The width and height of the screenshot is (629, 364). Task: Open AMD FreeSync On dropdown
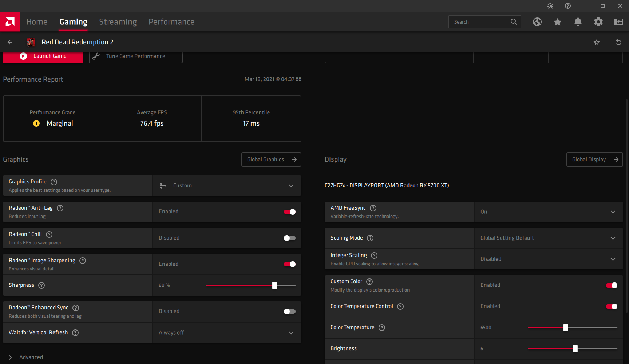(549, 212)
